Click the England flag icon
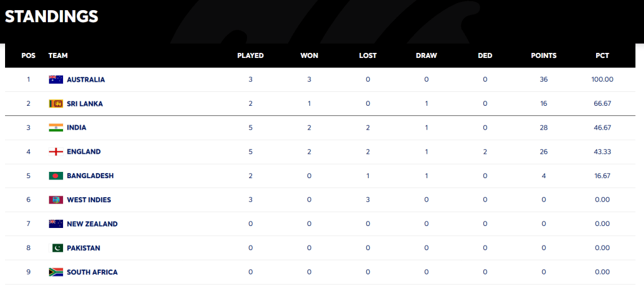644x289 pixels. coord(56,152)
